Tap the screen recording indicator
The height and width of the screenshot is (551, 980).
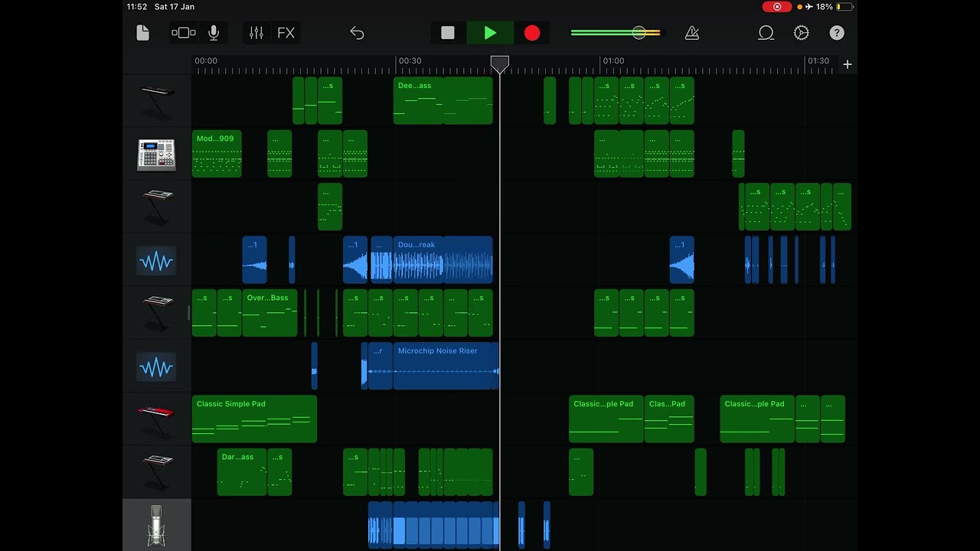pyautogui.click(x=777, y=7)
